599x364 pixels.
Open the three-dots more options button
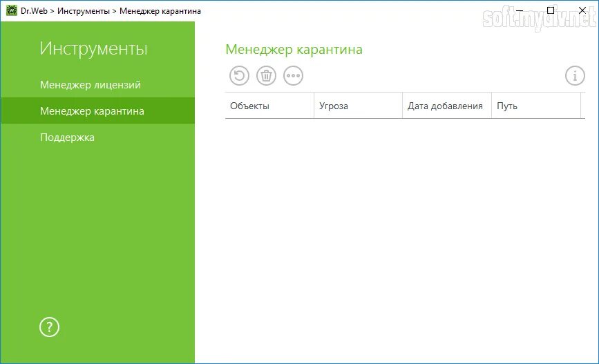pyautogui.click(x=293, y=75)
